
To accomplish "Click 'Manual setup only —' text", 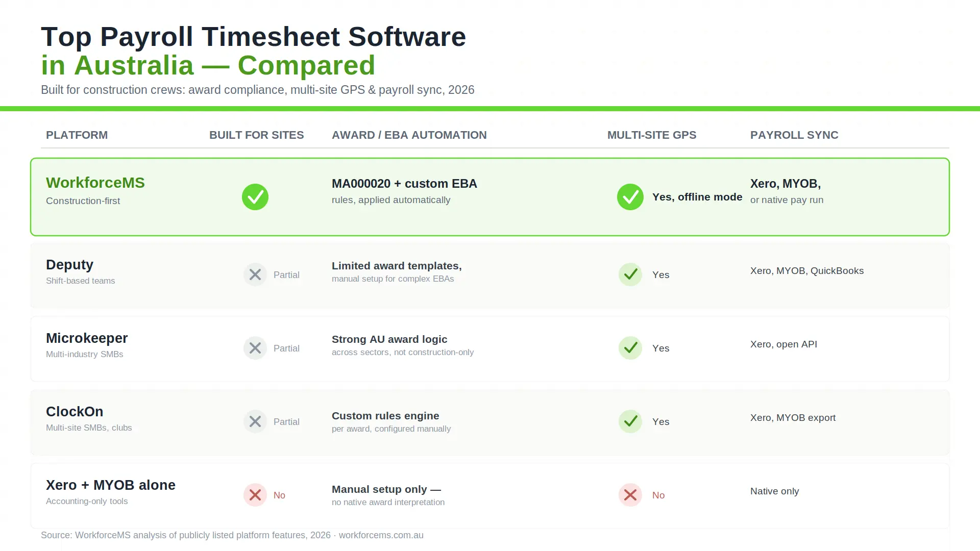I will point(386,489).
